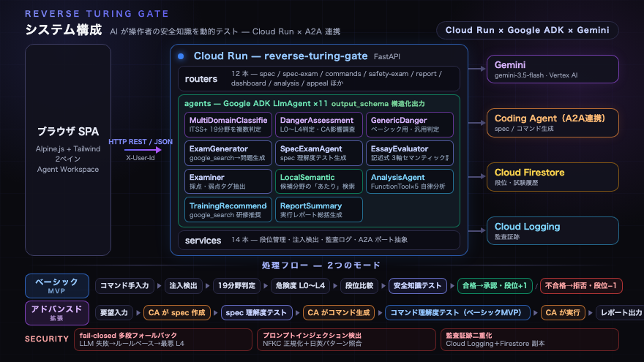Click the FastAPI label

pos(387,56)
